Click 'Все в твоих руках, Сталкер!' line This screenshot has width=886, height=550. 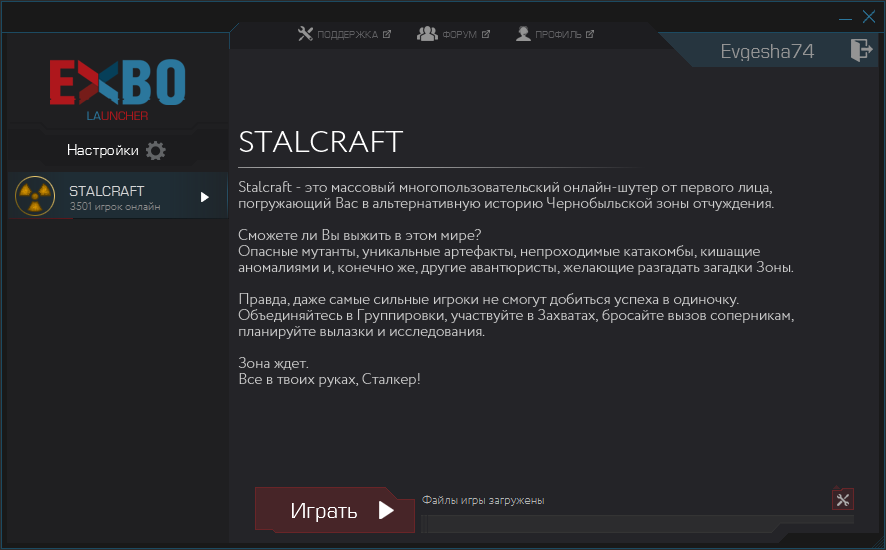[329, 379]
